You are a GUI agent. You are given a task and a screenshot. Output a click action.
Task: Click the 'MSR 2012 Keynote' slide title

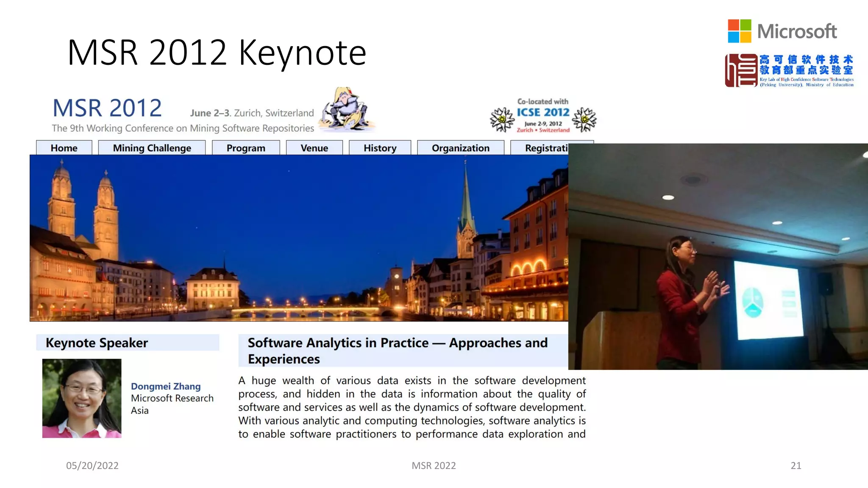pos(217,53)
